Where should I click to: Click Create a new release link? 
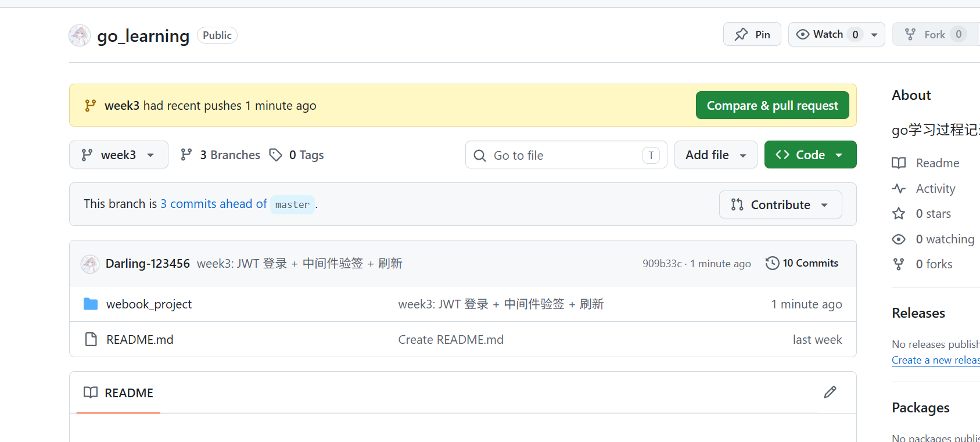936,360
